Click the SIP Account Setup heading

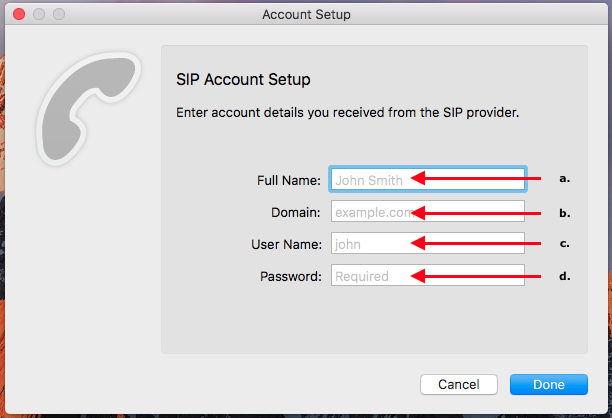(x=243, y=79)
